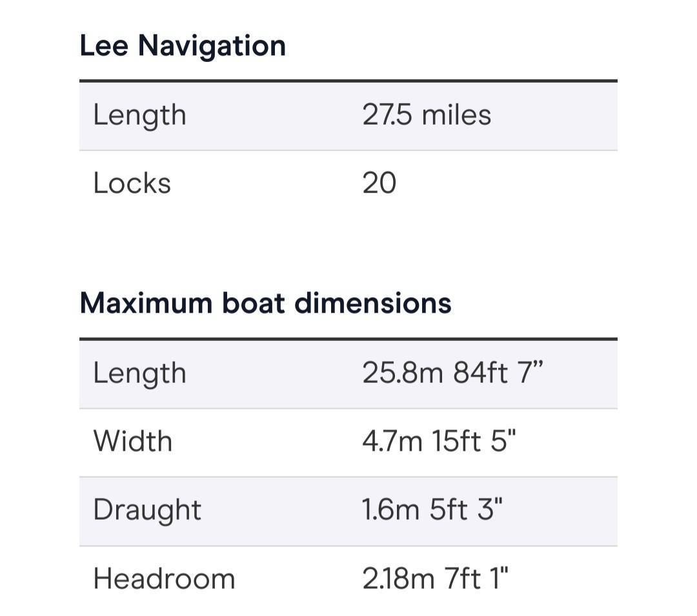Click the Lee Navigation heading
697x616 pixels.
click(x=183, y=46)
